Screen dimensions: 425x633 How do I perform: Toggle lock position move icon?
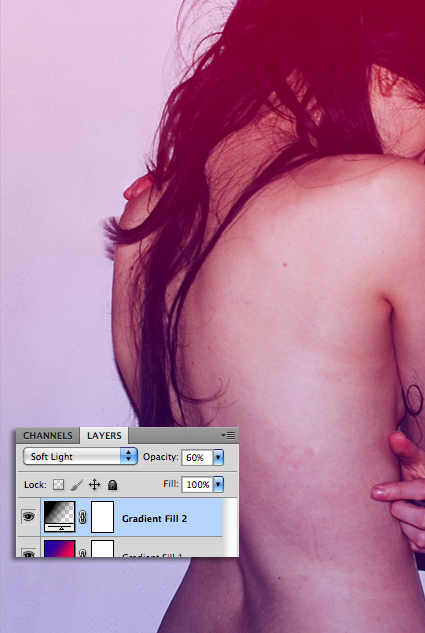point(94,484)
